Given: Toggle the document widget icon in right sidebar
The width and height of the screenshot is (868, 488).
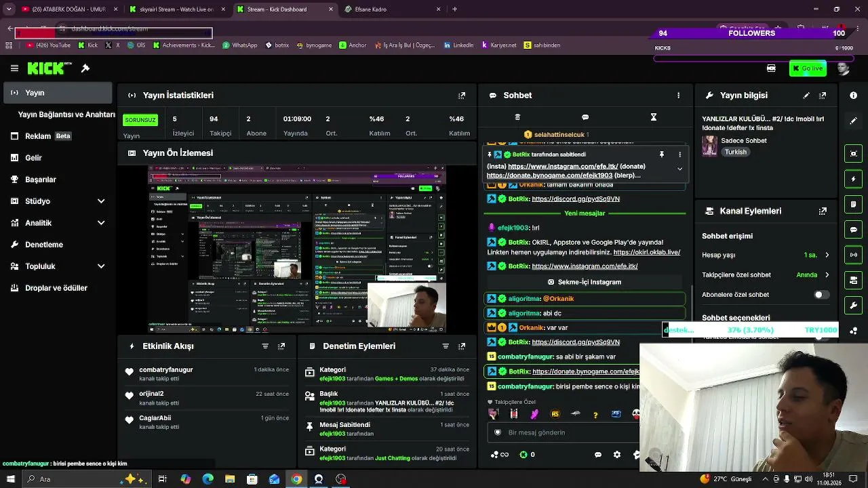Looking at the screenshot, I should [854, 204].
